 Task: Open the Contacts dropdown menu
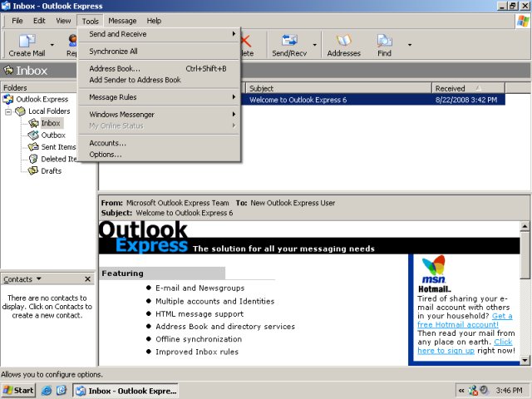tap(22, 279)
